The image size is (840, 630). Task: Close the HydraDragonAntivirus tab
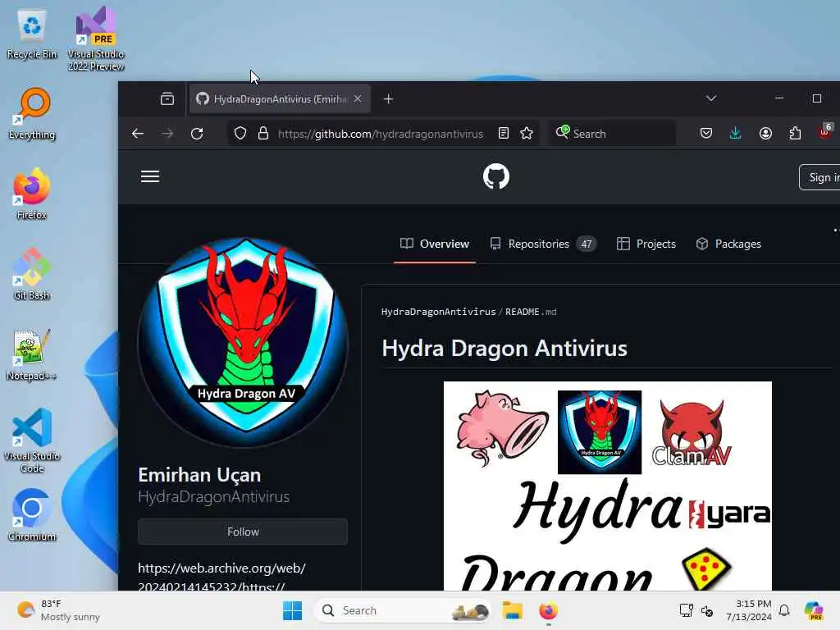358,99
